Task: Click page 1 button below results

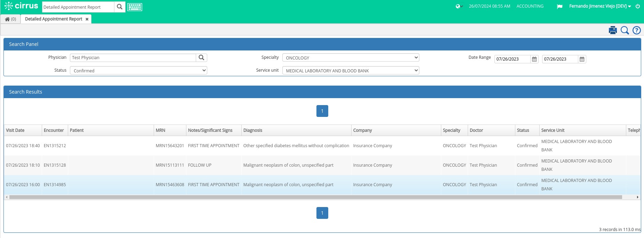Action: 322,213
